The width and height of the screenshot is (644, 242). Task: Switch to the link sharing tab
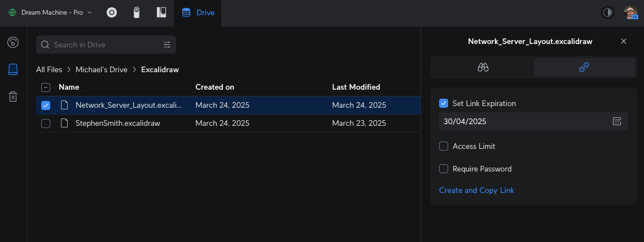coord(584,67)
